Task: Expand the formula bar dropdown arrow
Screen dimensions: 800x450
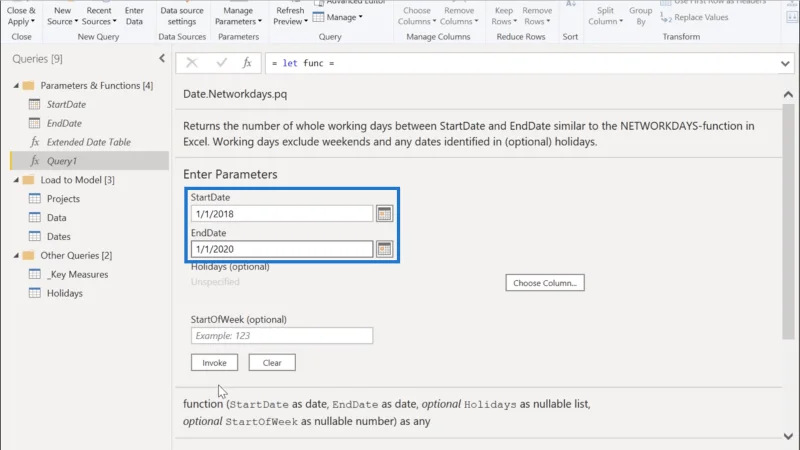Action: (785, 63)
